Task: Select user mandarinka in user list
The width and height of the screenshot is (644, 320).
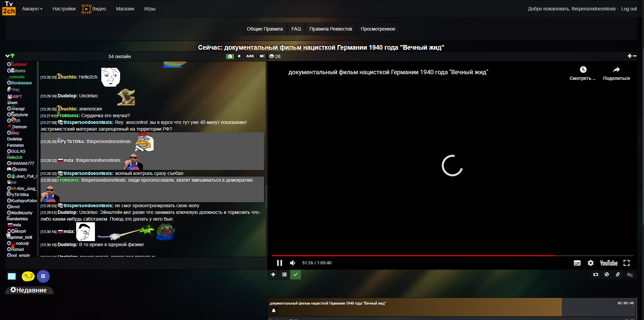Action: pyautogui.click(x=17, y=219)
